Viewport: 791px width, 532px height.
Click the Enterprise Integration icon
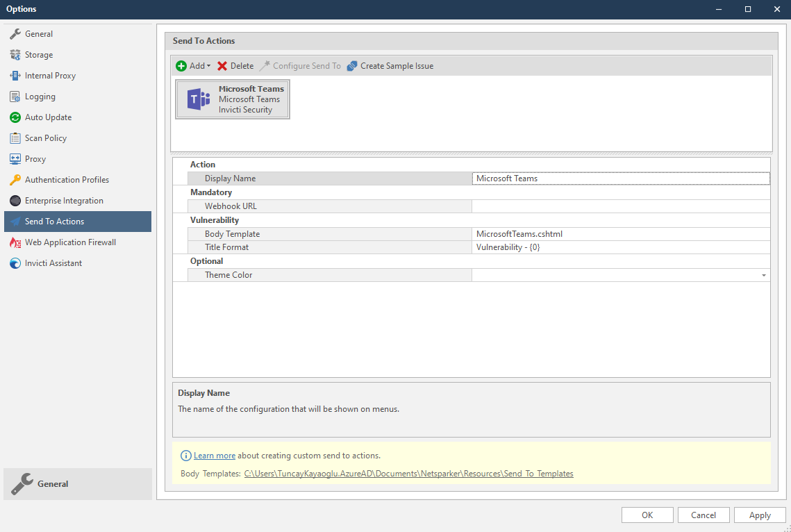[x=15, y=200]
